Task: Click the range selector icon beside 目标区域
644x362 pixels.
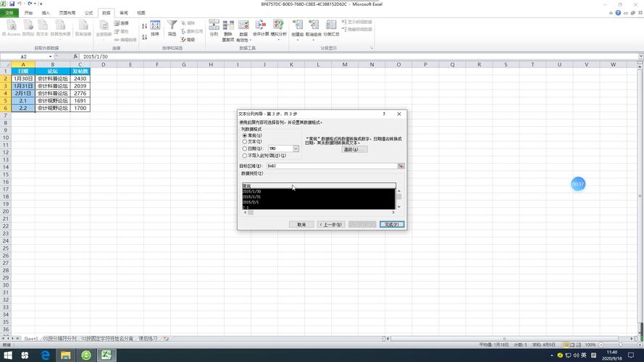Action: [x=401, y=166]
